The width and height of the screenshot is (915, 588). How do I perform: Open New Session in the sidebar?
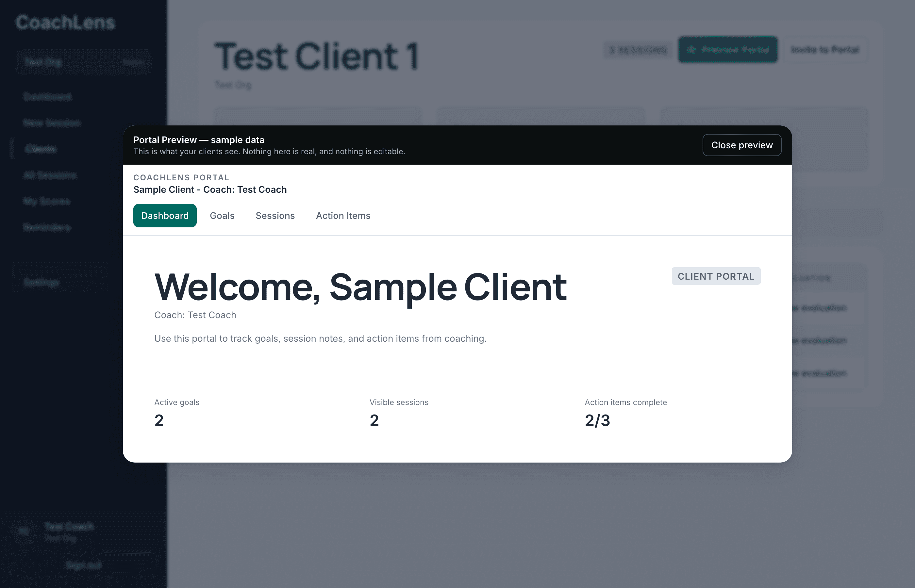[x=52, y=122]
